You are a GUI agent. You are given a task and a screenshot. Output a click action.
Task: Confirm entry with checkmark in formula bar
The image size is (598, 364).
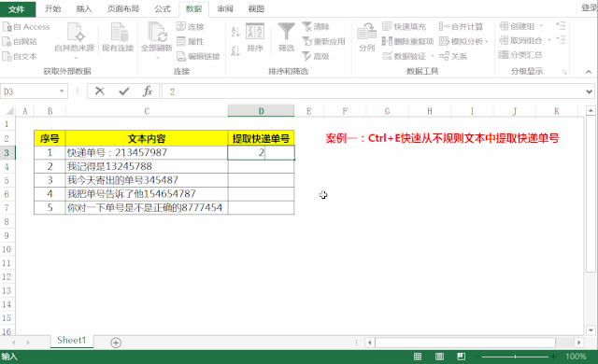pyautogui.click(x=124, y=91)
